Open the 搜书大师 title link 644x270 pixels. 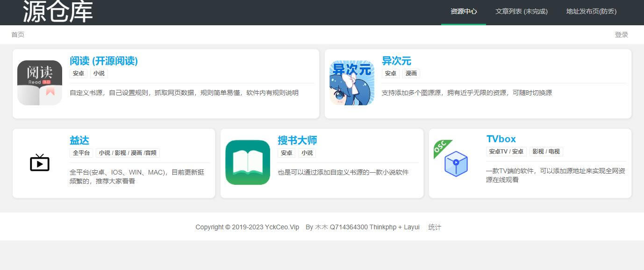[x=297, y=140]
